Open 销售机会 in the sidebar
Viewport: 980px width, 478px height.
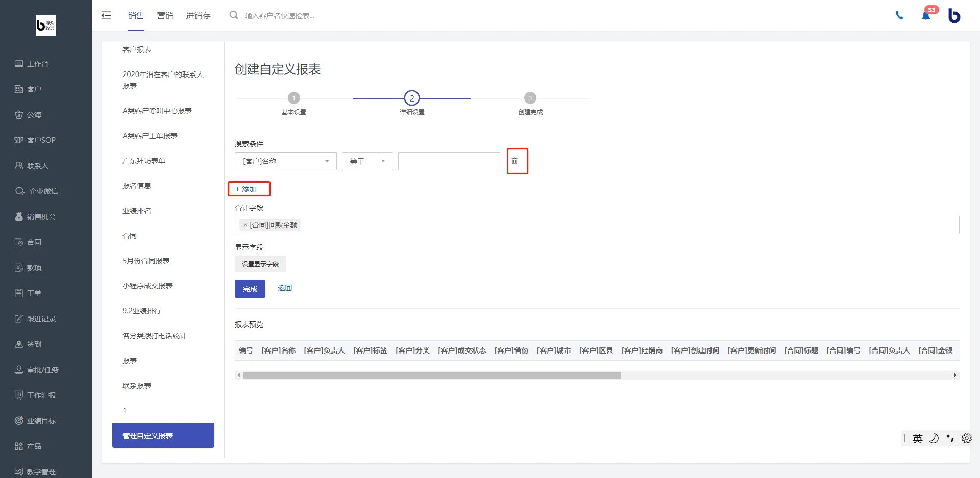tap(36, 217)
